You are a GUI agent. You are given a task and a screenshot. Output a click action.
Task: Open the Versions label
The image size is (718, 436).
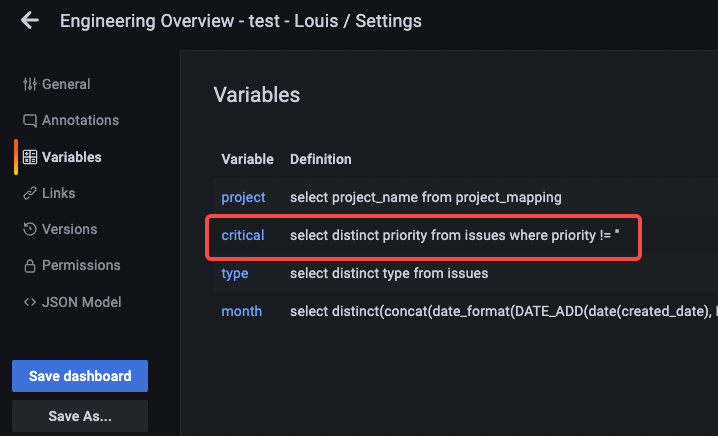[70, 229]
